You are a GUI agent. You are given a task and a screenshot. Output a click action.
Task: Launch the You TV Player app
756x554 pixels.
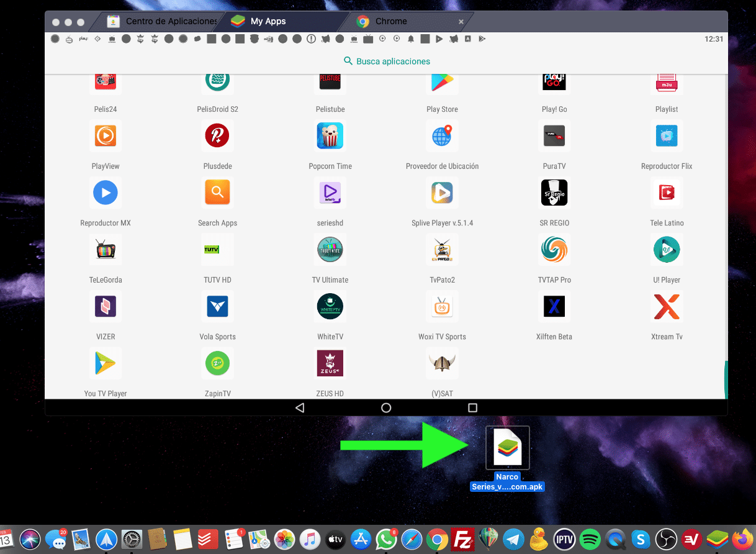[106, 363]
